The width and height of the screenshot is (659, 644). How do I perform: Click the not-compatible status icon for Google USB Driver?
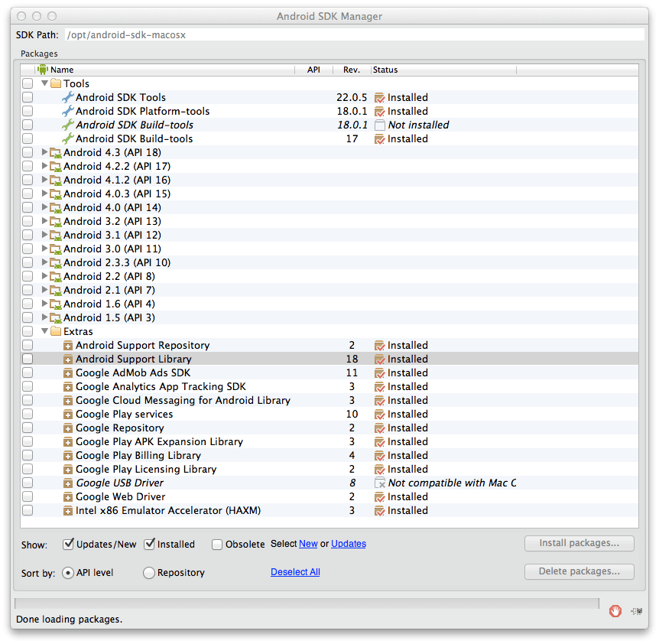click(379, 483)
